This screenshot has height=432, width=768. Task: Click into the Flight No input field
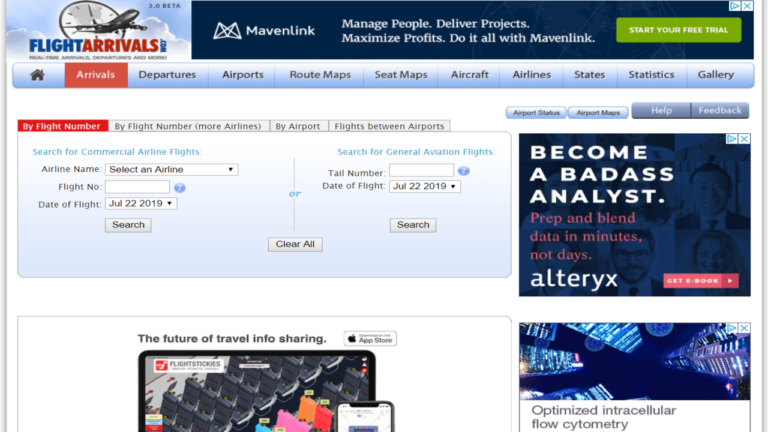[137, 187]
